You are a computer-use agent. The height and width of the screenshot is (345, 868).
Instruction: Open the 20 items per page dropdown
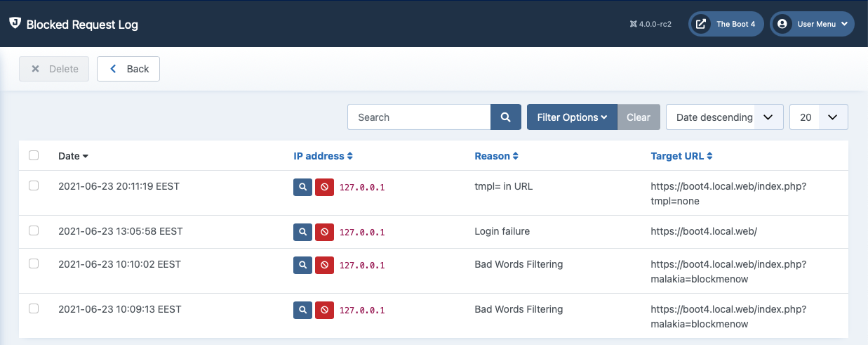pyautogui.click(x=819, y=117)
